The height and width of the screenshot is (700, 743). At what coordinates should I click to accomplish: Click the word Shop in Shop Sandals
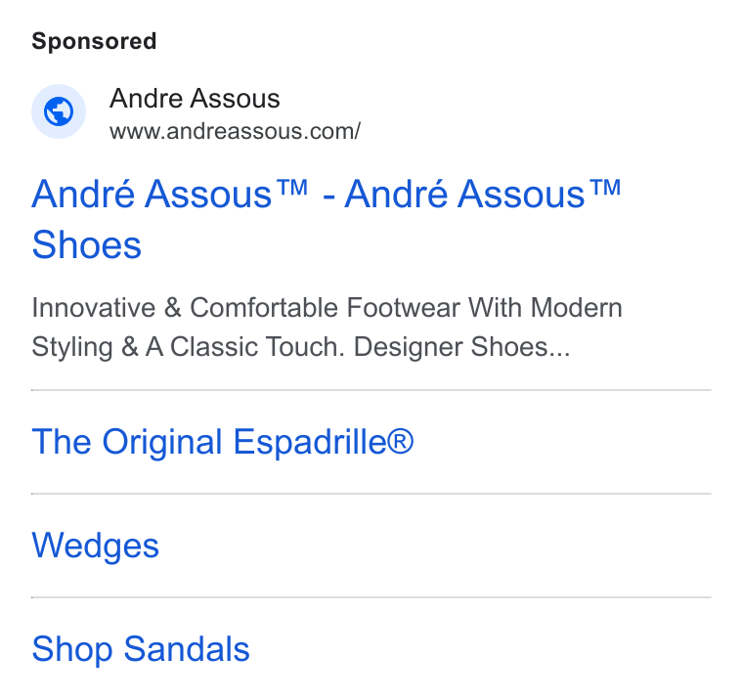point(72,649)
